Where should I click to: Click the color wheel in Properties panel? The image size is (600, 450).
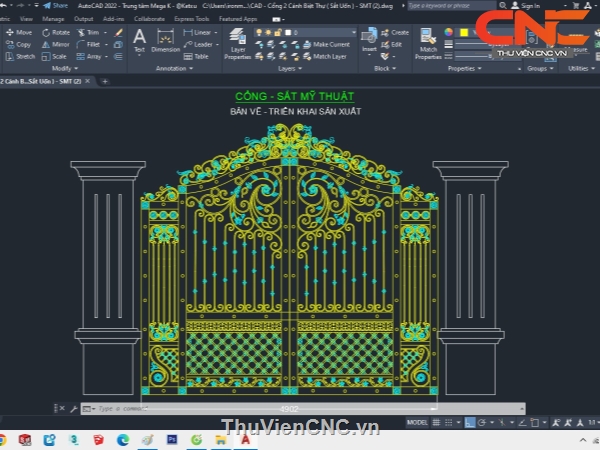point(449,32)
